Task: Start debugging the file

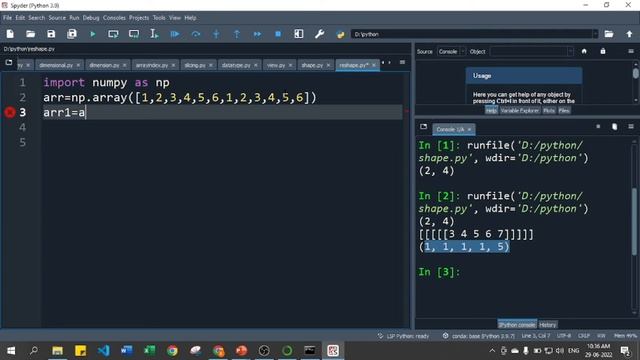Action: [x=175, y=34]
